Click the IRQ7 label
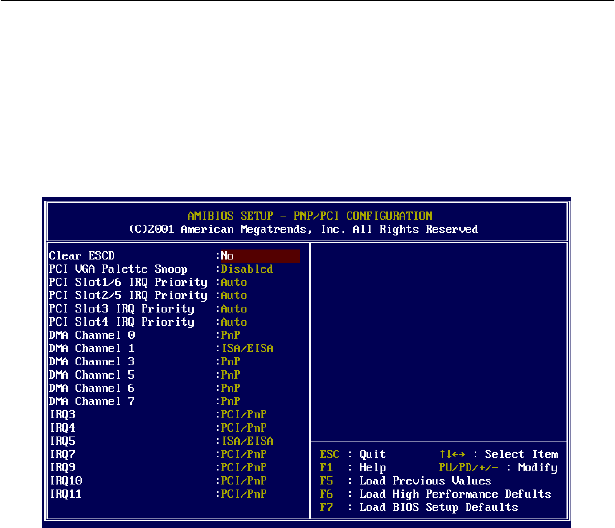 click(x=62, y=454)
